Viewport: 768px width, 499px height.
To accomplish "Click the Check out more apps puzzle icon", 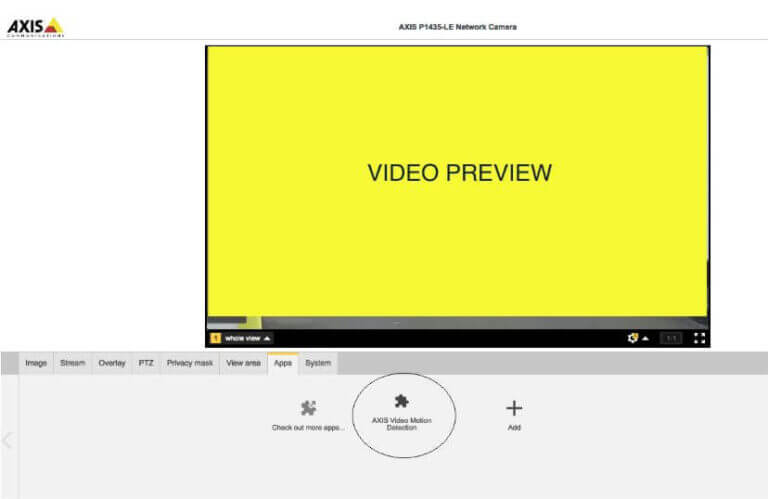I will (x=308, y=408).
